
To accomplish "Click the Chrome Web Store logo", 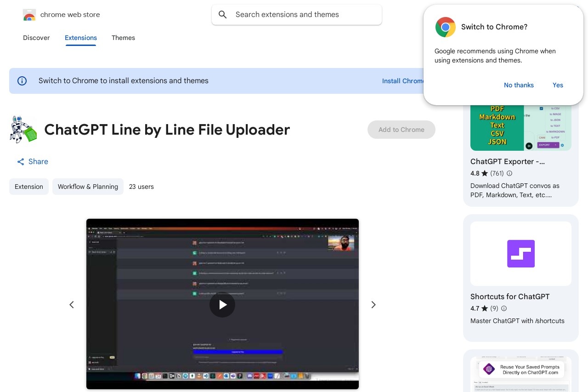I will coord(29,15).
